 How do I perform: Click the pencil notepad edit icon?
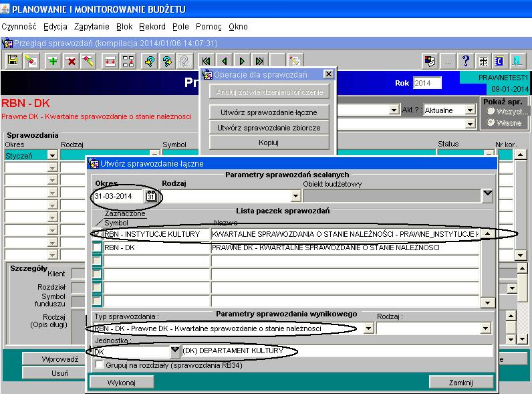click(295, 61)
